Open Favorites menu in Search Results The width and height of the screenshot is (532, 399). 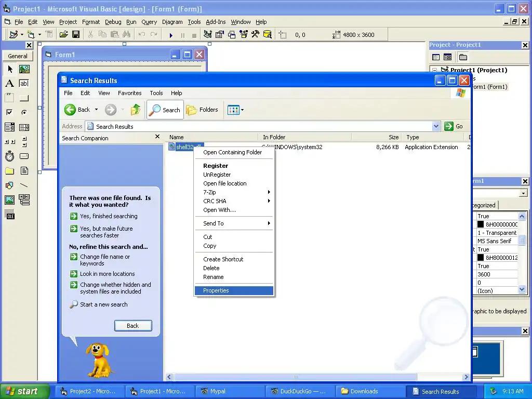coord(129,93)
